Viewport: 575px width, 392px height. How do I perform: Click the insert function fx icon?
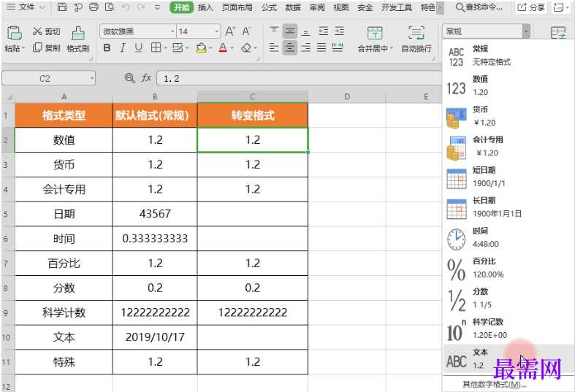pyautogui.click(x=146, y=78)
